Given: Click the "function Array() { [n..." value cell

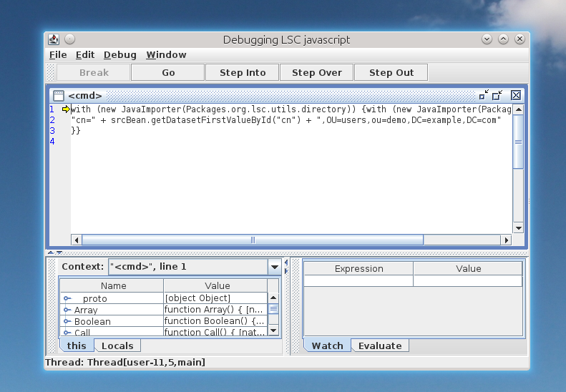Looking at the screenshot, I should (215, 310).
